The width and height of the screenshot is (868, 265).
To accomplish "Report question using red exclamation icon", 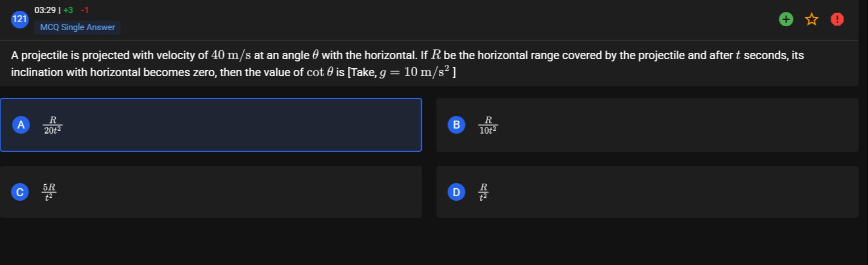I will pyautogui.click(x=837, y=20).
